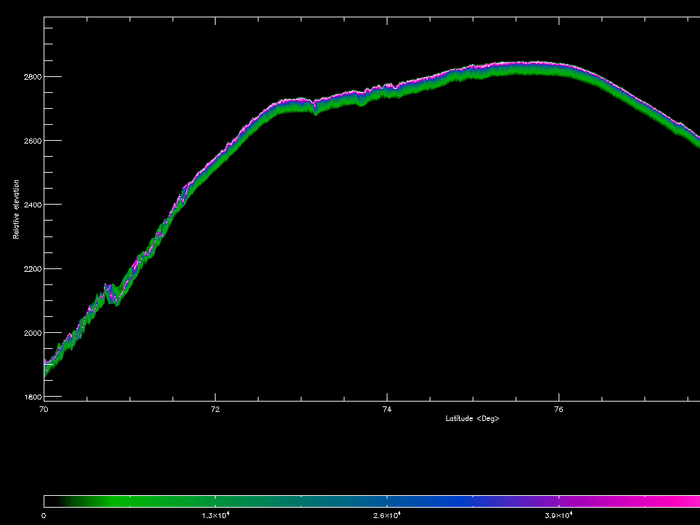Click the 'Latitude <Deg>' x-axis label
Image resolution: width=700 pixels, height=525 pixels.
click(x=472, y=418)
